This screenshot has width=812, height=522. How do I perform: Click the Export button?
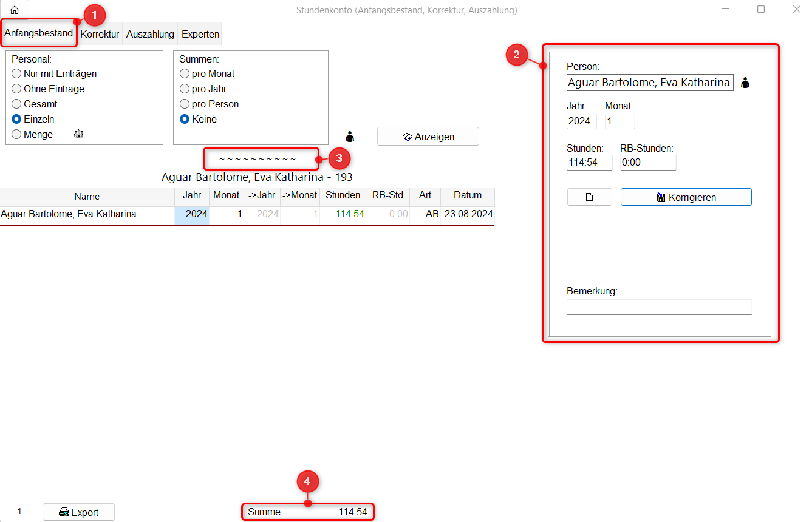click(x=78, y=512)
